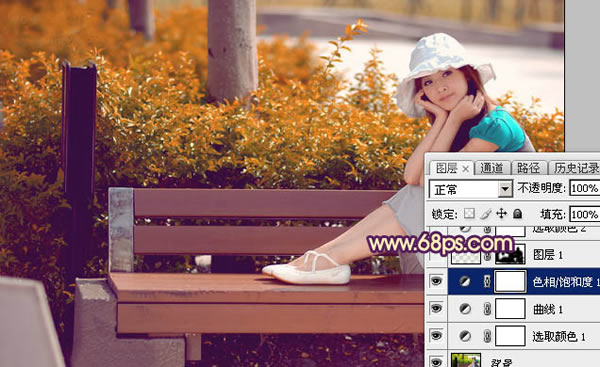Screen dimensions: 600x367
Task: Select the 选取颜色 1 layer name
Action: click(x=559, y=336)
